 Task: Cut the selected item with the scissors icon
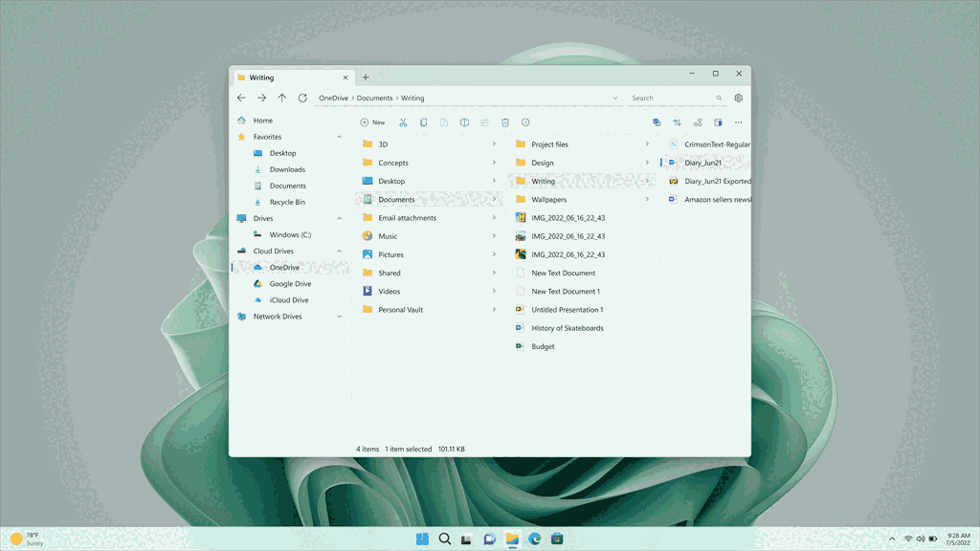(403, 122)
